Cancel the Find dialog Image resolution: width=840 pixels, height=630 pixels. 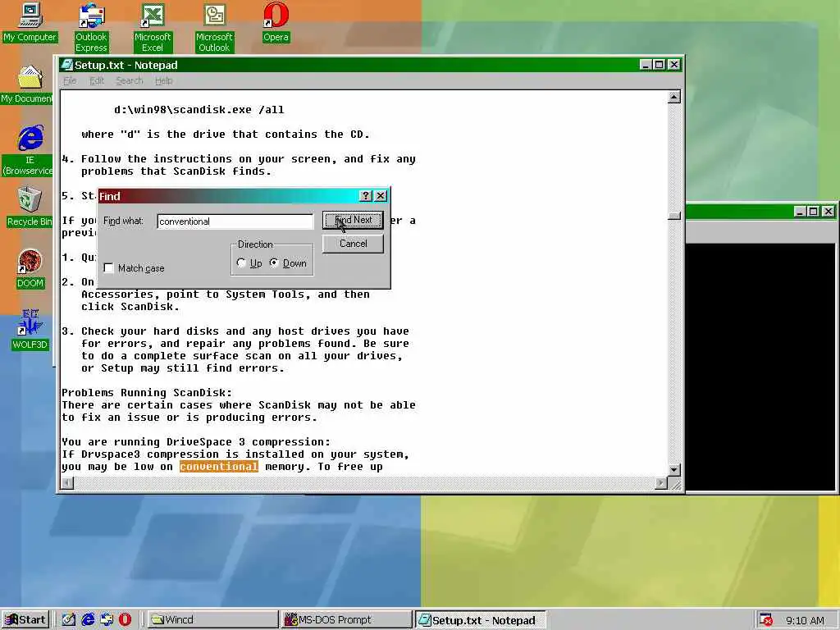[353, 244]
